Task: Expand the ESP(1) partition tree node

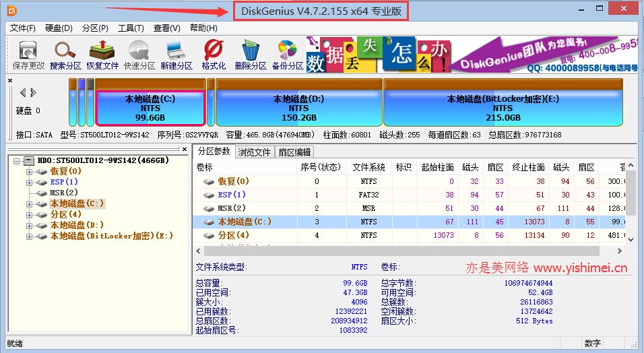Action: (x=29, y=182)
